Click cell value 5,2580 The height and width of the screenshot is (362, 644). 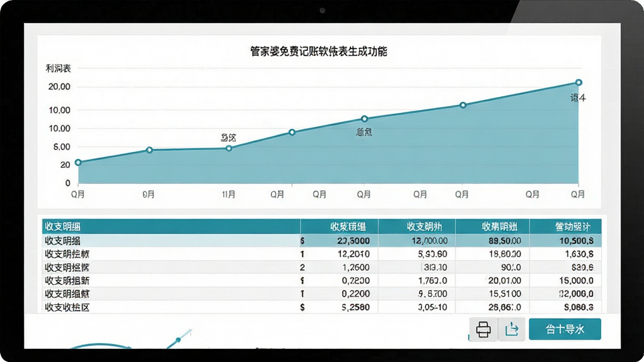click(x=356, y=307)
